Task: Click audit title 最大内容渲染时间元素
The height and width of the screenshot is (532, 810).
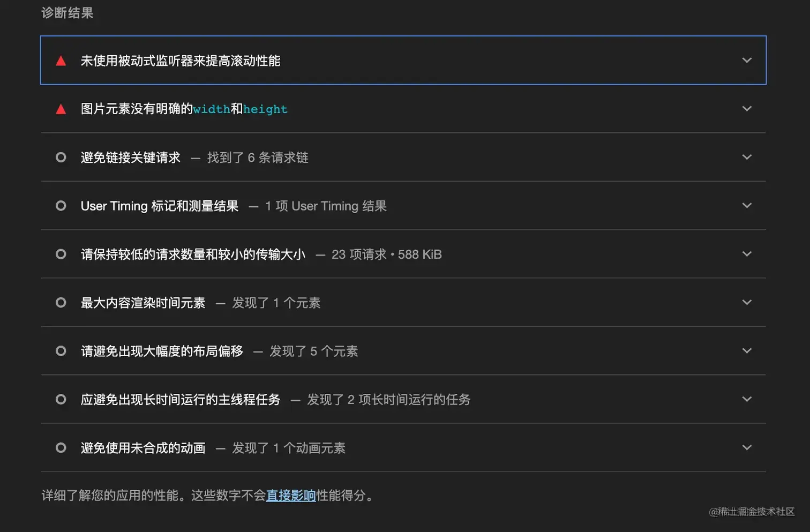Action: [143, 303]
